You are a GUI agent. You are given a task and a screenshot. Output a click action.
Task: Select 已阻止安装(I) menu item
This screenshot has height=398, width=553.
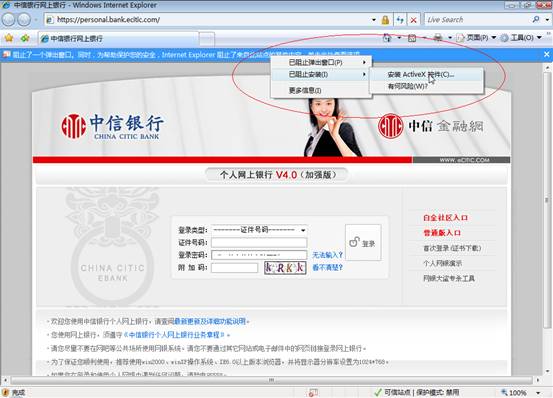pyautogui.click(x=321, y=74)
